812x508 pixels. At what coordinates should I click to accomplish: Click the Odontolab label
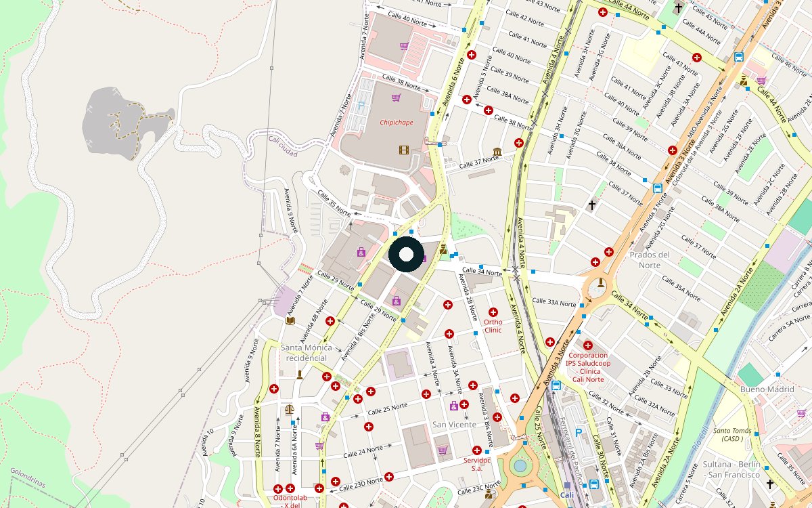coord(291,502)
